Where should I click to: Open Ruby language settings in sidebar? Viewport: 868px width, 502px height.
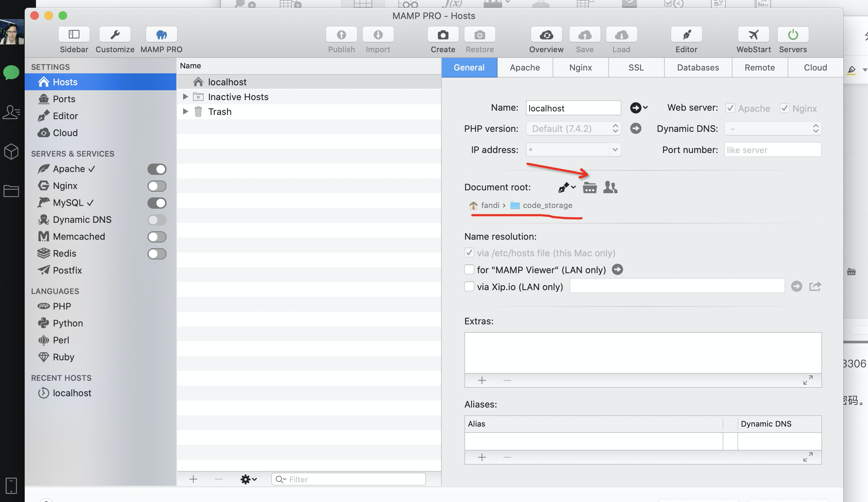click(101, 357)
